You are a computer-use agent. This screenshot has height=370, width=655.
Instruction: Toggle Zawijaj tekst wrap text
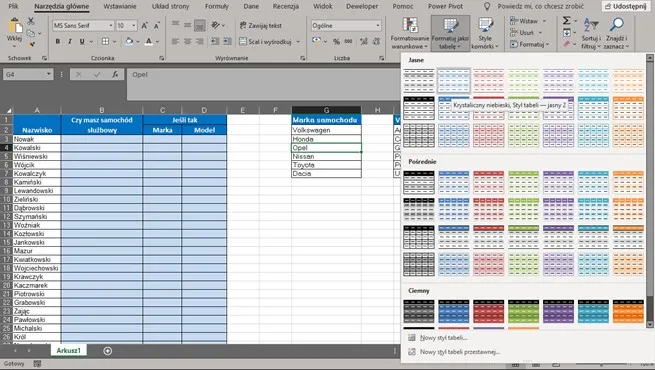pos(261,25)
